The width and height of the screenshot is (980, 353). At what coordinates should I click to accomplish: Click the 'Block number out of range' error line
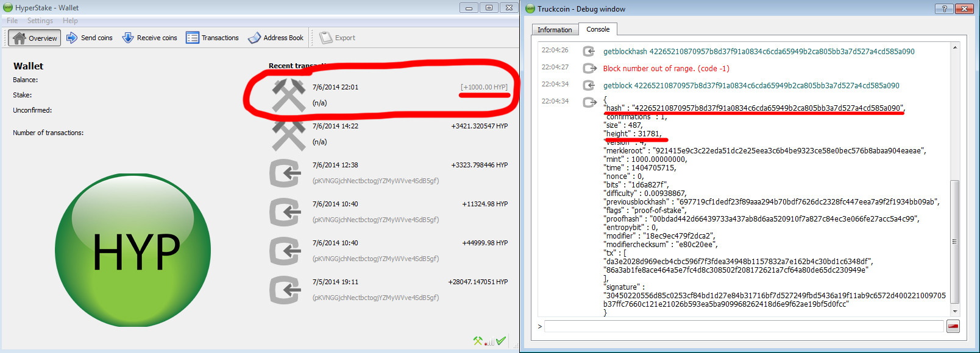pyautogui.click(x=666, y=69)
